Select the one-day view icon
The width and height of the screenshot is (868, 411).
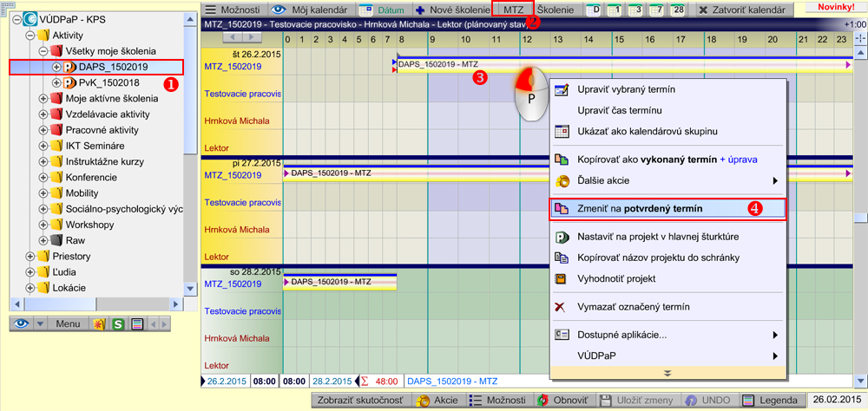615,9
